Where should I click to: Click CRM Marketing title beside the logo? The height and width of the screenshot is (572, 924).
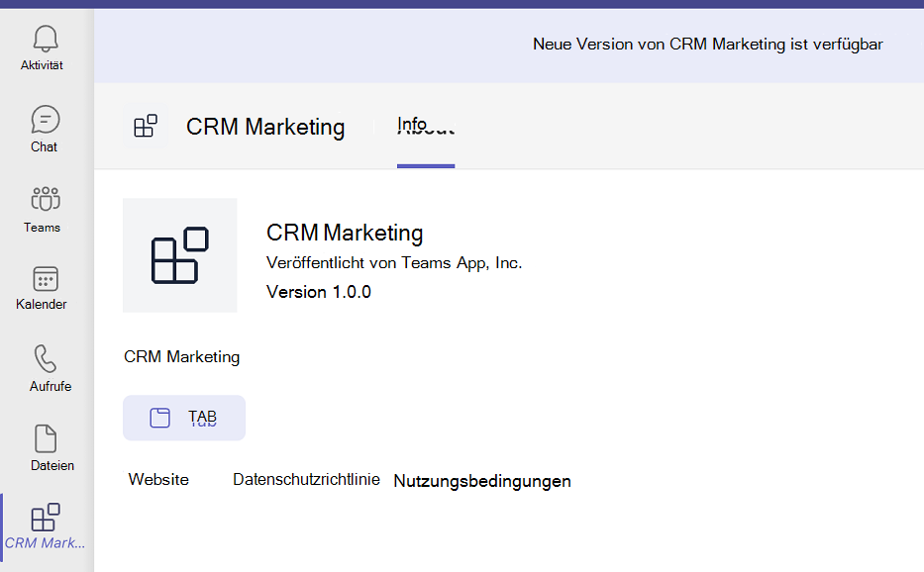point(345,233)
